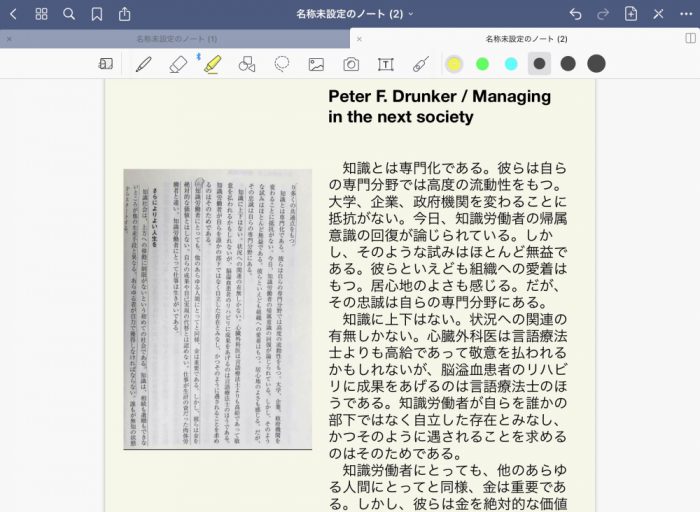Click the line 'のはそのためである。'
The image size is (700, 512).
(x=397, y=454)
